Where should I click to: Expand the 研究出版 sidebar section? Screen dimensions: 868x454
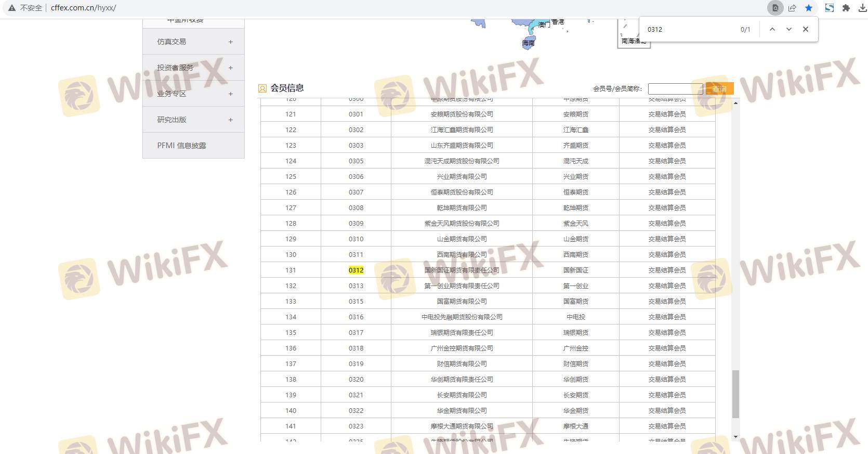(x=230, y=120)
